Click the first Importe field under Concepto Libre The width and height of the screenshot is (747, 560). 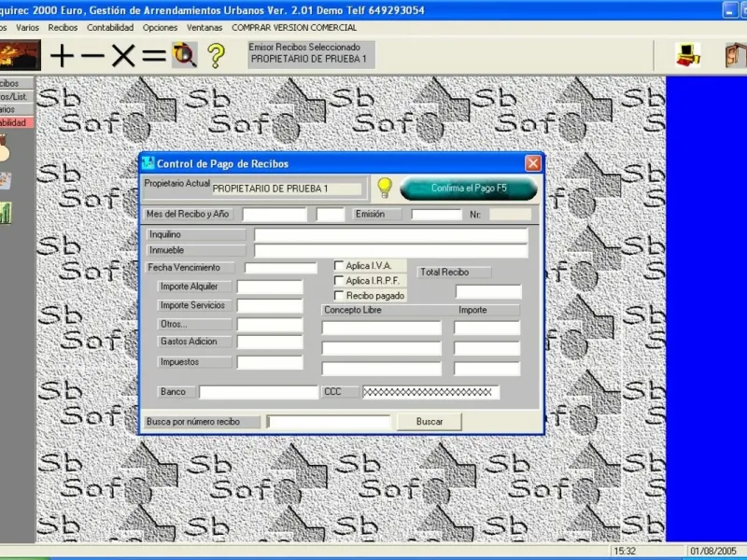pos(486,328)
